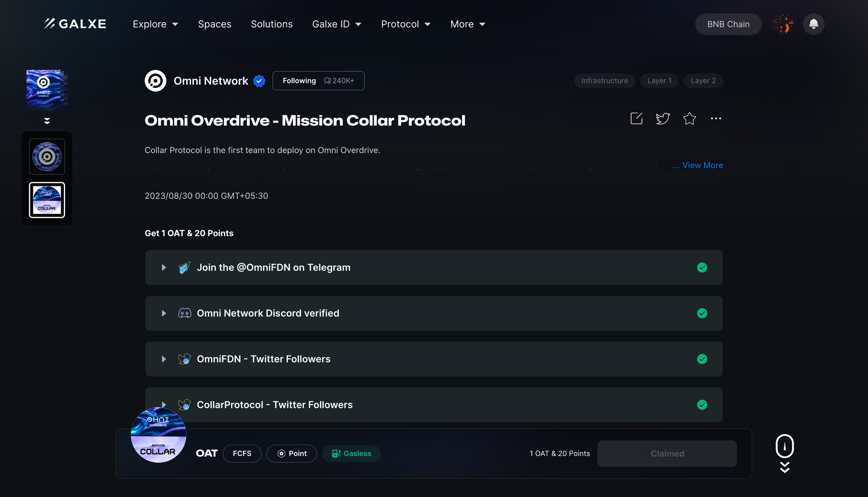
Task: Select the Infrastructure tag
Action: pyautogui.click(x=605, y=81)
